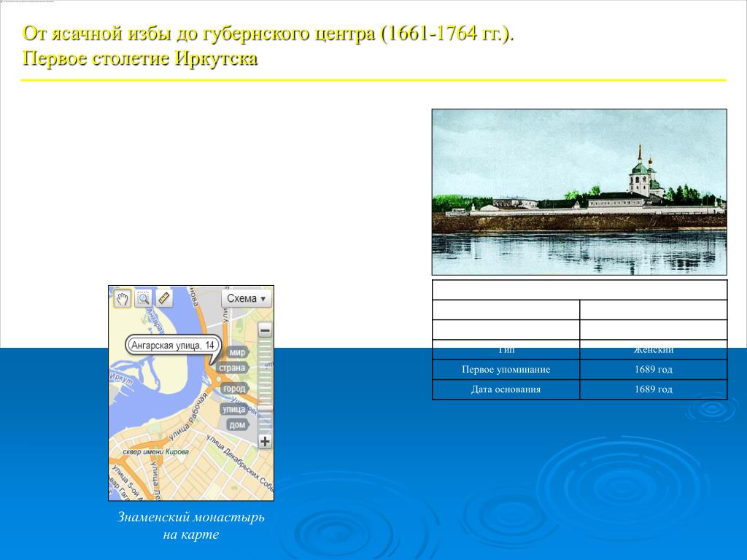The height and width of the screenshot is (560, 747).
Task: Click the Знаменский монастырь на карте caption
Action: pyautogui.click(x=191, y=526)
